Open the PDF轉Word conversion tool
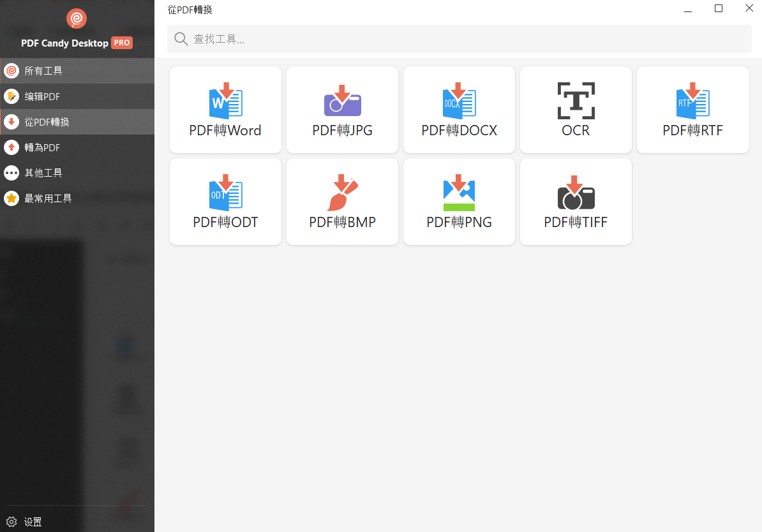762x532 pixels. tap(225, 109)
